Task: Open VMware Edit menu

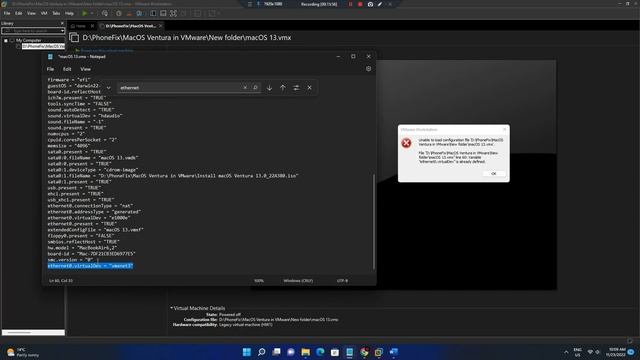Action: pos(19,13)
